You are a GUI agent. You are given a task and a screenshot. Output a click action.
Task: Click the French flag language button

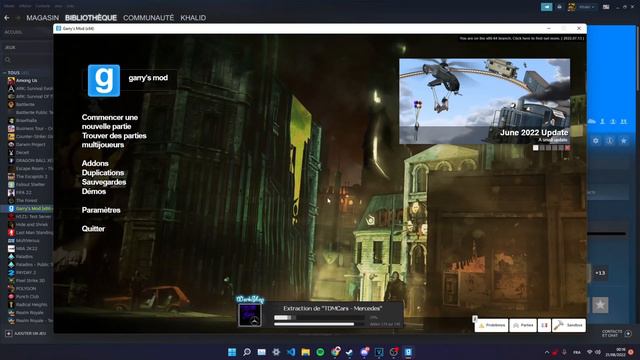point(544,325)
